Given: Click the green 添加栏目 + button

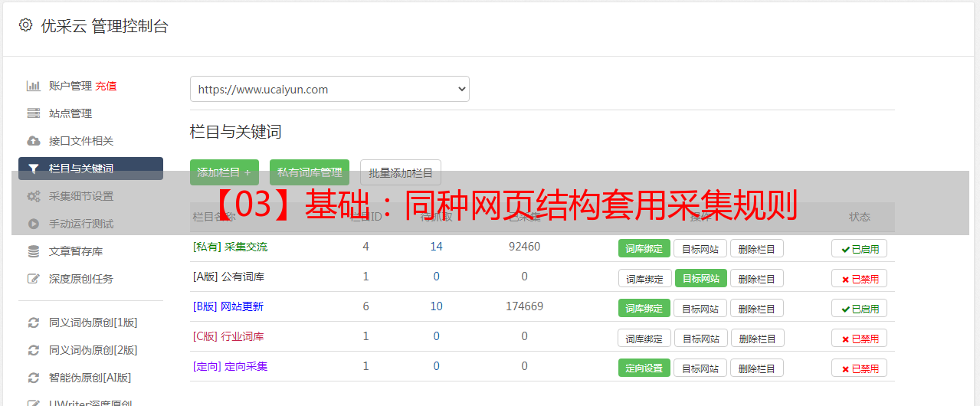Looking at the screenshot, I should coord(225,172).
